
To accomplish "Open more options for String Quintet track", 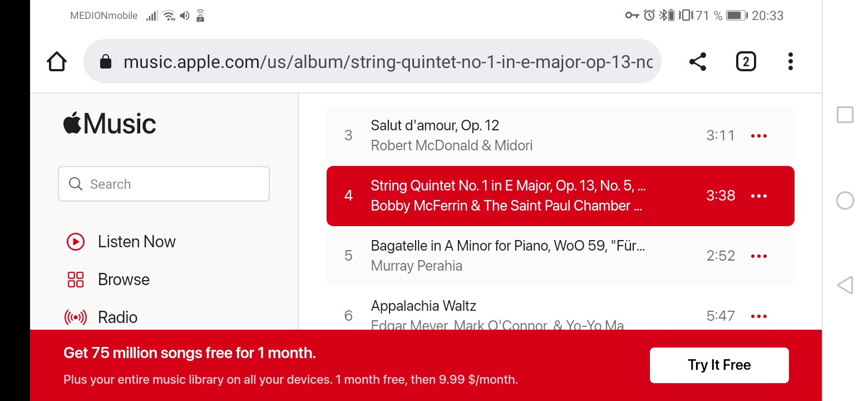I will tap(759, 196).
